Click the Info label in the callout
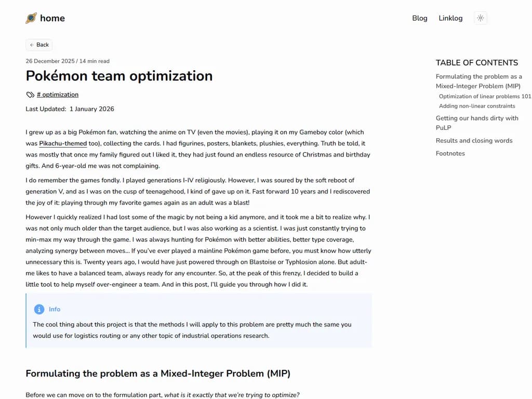 pos(55,309)
